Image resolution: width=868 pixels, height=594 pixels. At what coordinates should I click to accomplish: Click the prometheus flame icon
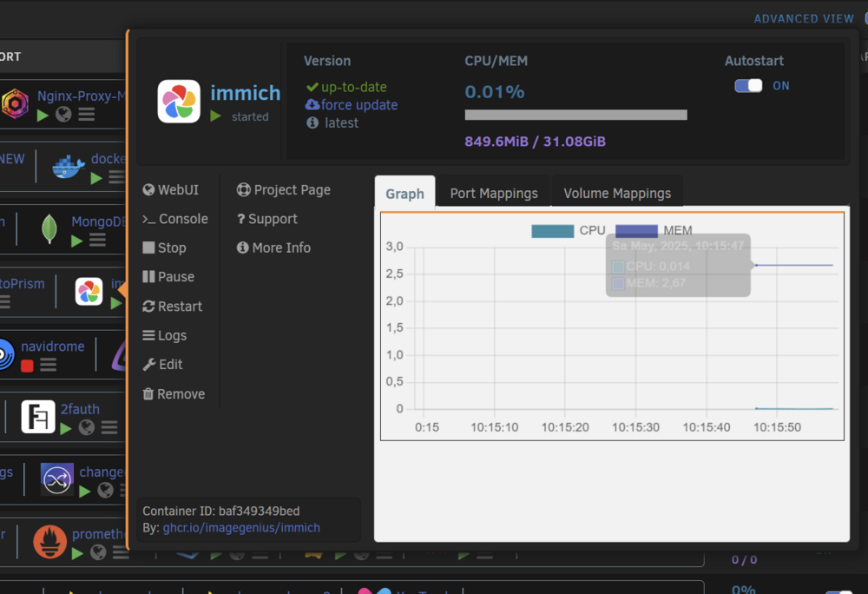[x=49, y=541]
